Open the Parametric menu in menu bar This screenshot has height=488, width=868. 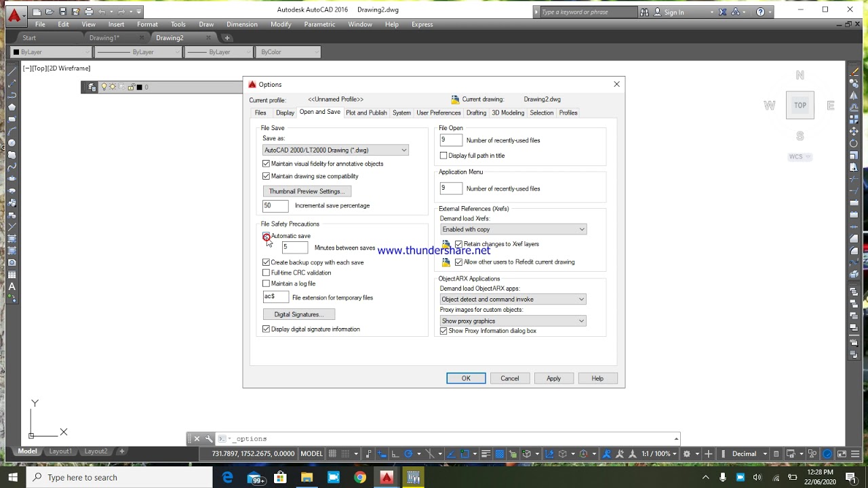pos(319,24)
